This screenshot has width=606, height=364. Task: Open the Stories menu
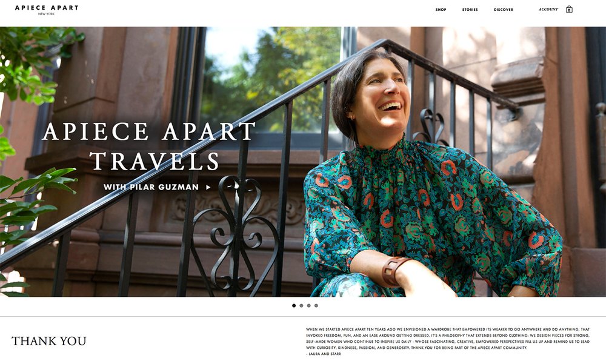pos(470,10)
